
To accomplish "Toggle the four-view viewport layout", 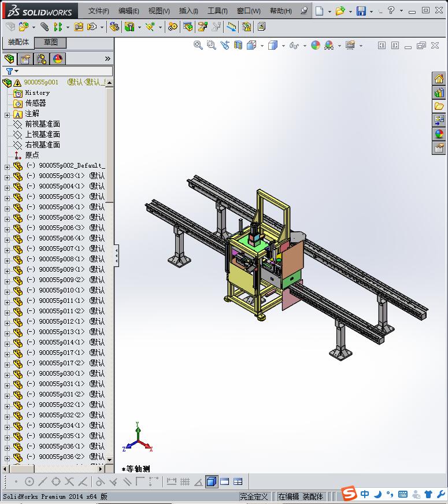I will click(x=238, y=481).
